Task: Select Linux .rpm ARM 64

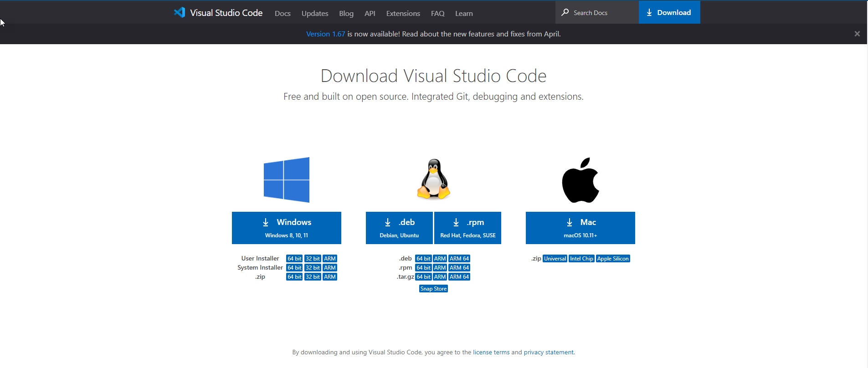Action: point(459,267)
